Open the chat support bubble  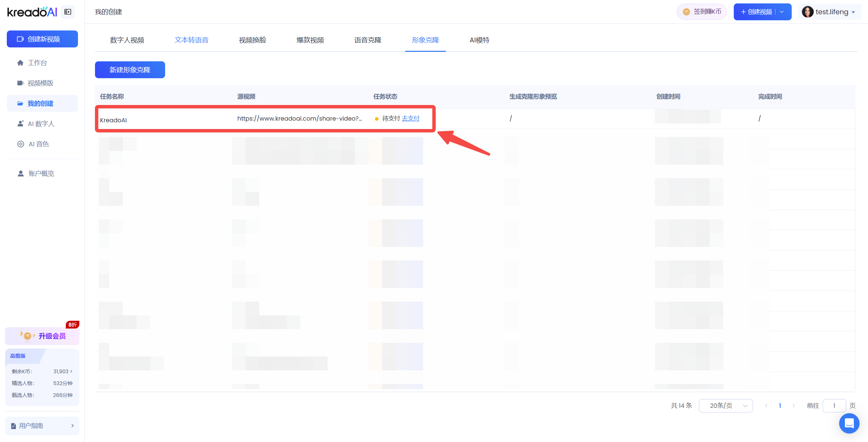(849, 423)
